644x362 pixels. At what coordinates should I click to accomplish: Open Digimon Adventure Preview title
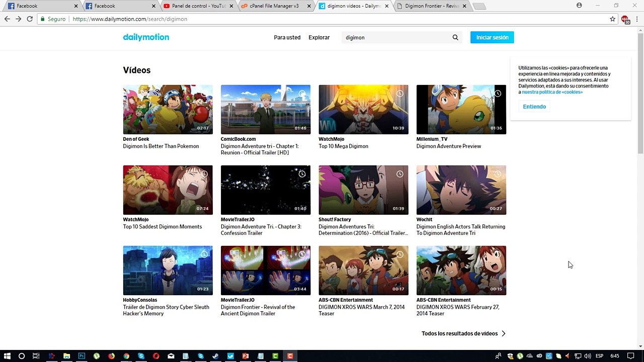[x=449, y=146]
